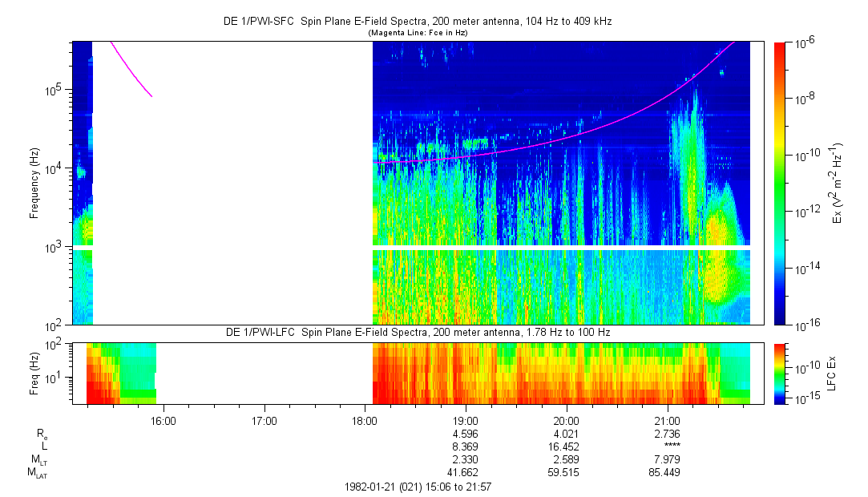The image size is (868, 497).
Task: Click the Re value 4.596
Action: 466,433
